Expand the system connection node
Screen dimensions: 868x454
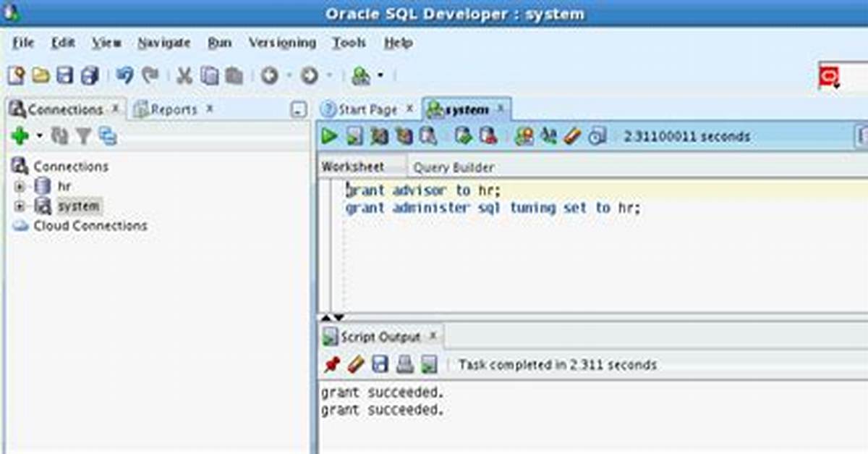click(x=20, y=206)
